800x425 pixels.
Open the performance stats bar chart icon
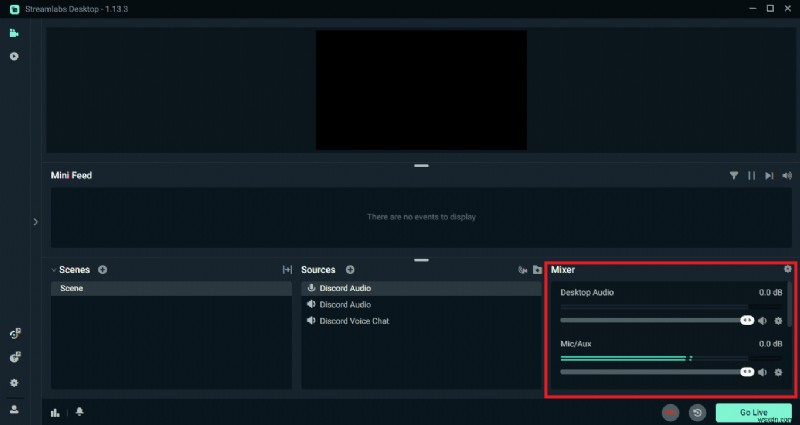coord(55,413)
